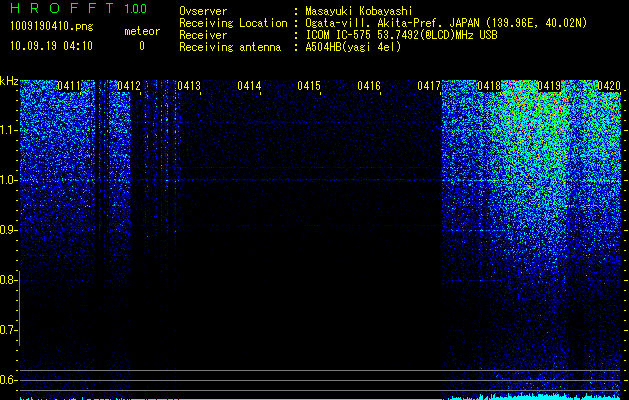
Task: Click the 0418 time marker
Action: point(489,86)
